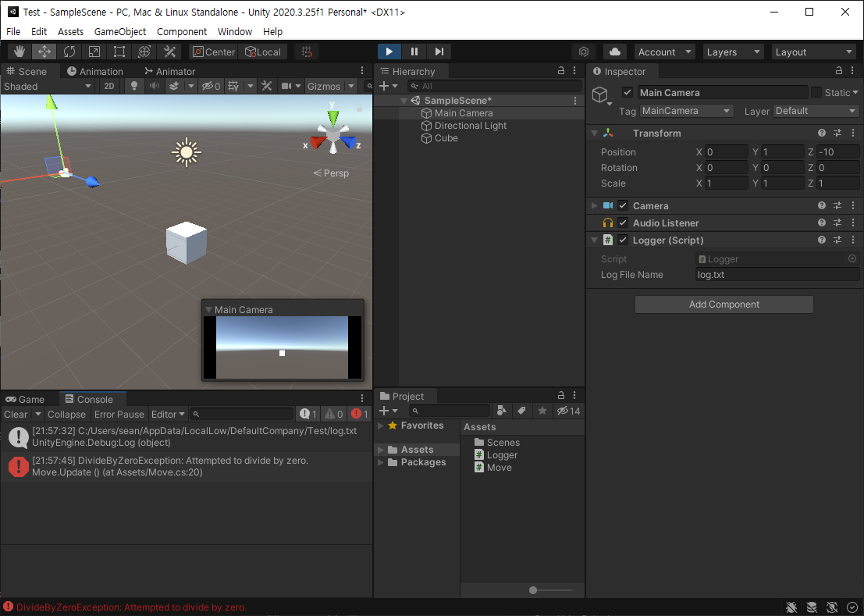Toggle warning messages filter in Console

tap(333, 414)
